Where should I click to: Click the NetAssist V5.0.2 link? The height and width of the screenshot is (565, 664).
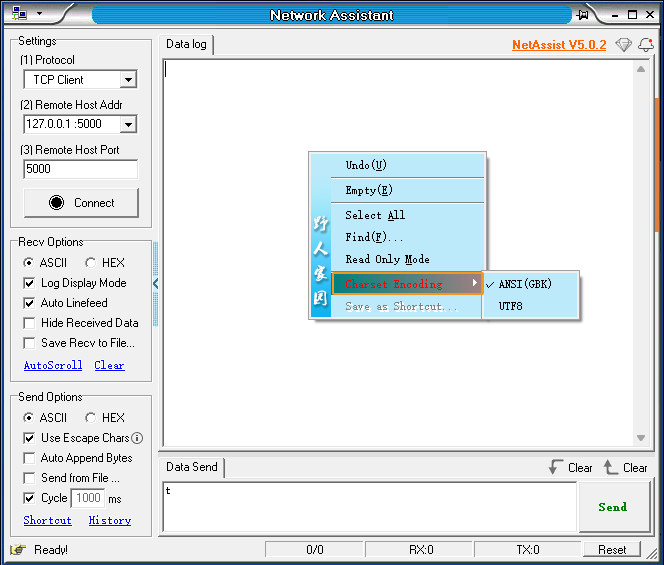pos(558,45)
